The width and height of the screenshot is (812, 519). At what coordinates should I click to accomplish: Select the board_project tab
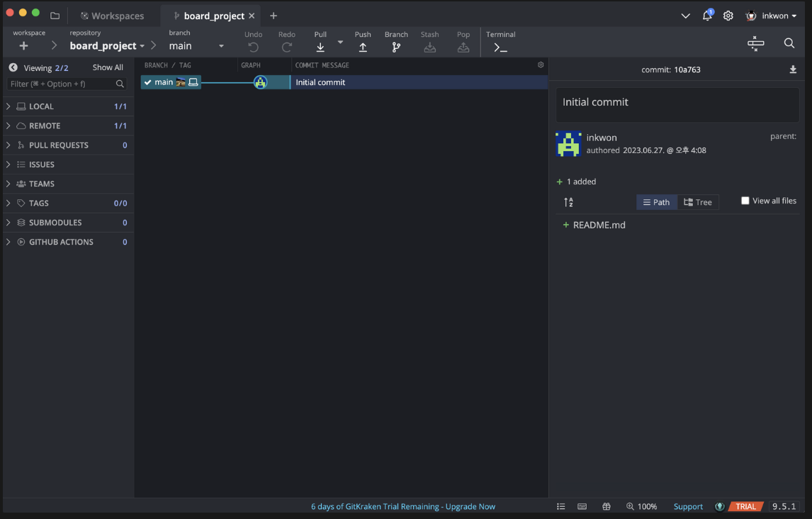pos(209,16)
